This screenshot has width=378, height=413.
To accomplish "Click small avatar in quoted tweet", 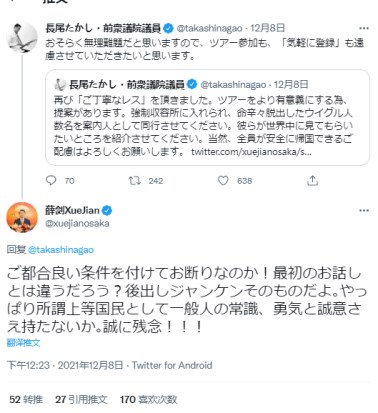I will (60, 84).
